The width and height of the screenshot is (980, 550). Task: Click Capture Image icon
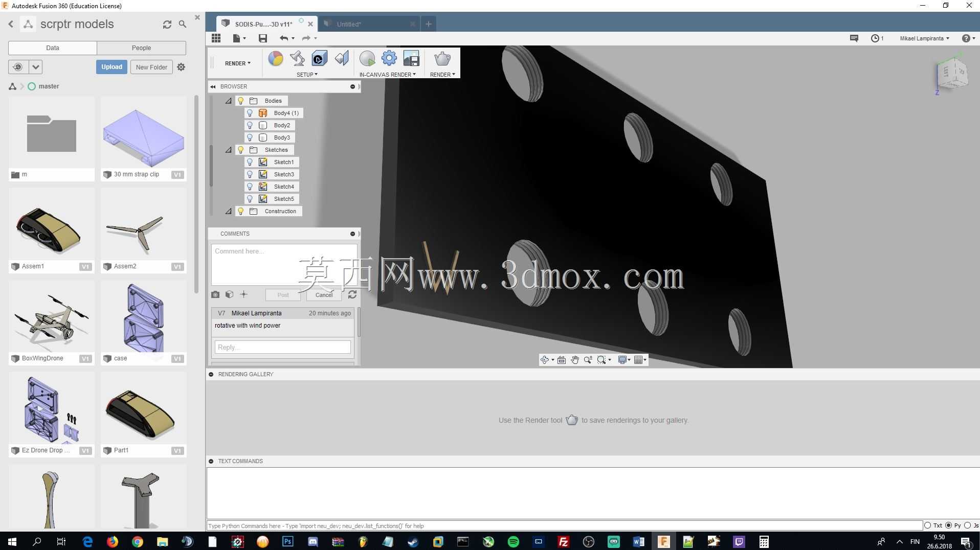tap(411, 59)
